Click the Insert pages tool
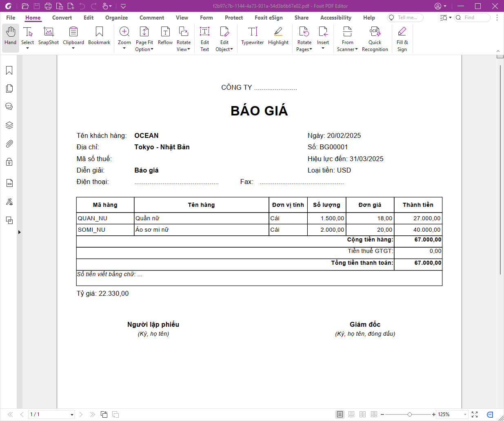 pyautogui.click(x=323, y=35)
